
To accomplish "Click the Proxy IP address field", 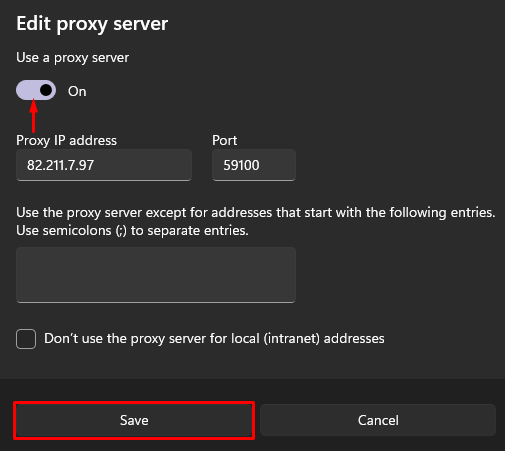I will pos(104,165).
